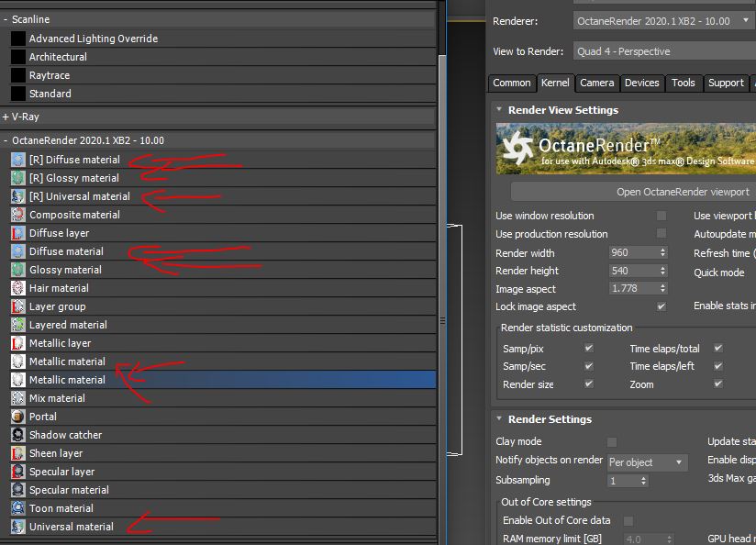The width and height of the screenshot is (756, 545).
Task: Click Open OctaneRender viewport button
Action: pos(634,192)
